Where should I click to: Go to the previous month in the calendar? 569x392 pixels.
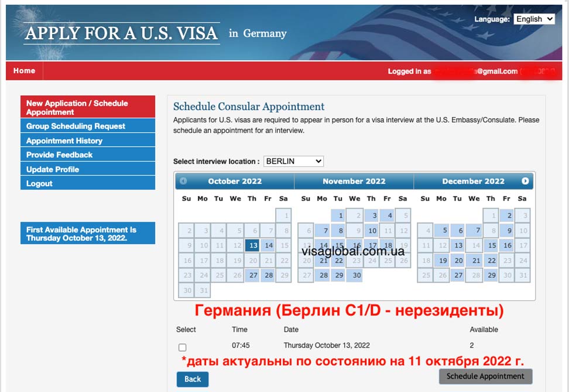[183, 181]
